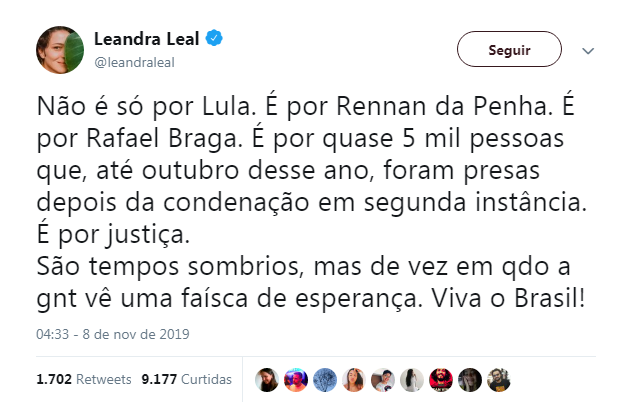
Task: Click the dark eighth liker avatar
Action: pos(469,380)
